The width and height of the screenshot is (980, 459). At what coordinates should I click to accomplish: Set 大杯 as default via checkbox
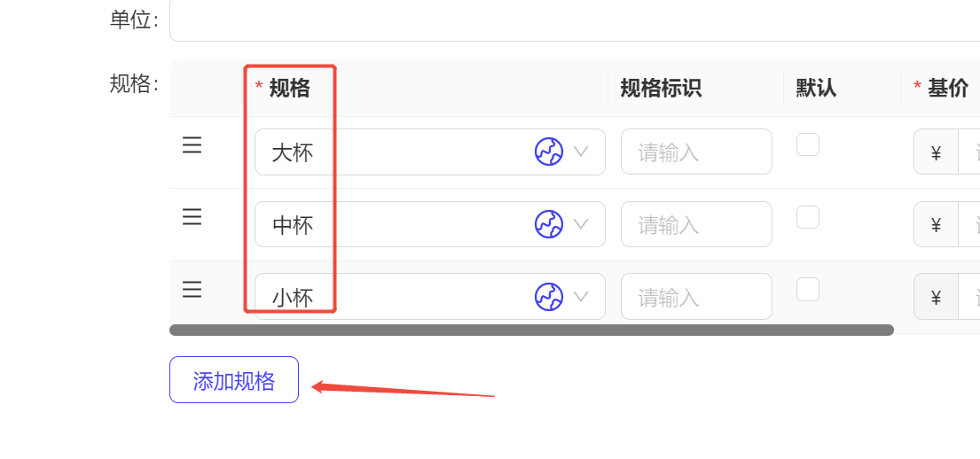[807, 145]
